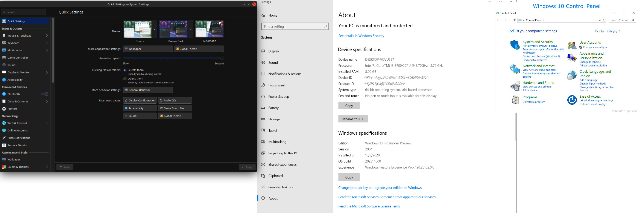The width and height of the screenshot is (644, 215).
Task: Click the Accessibility icon in KDE sidebar
Action: click(x=4, y=80)
